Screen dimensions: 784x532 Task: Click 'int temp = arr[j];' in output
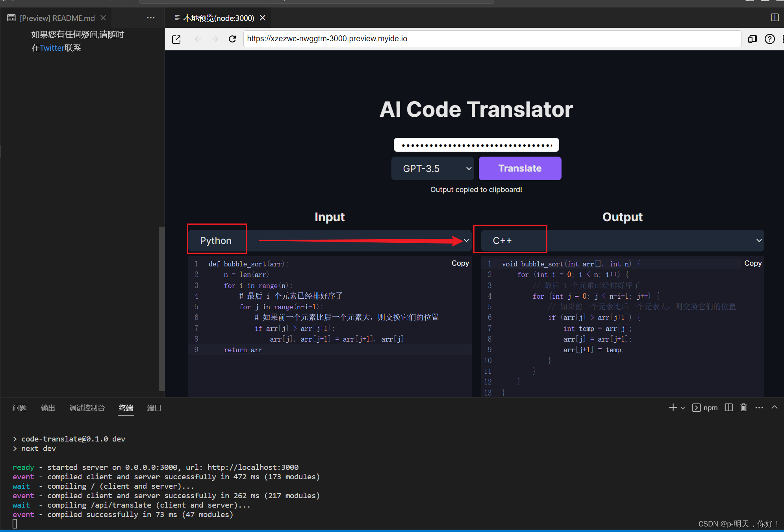tap(597, 329)
